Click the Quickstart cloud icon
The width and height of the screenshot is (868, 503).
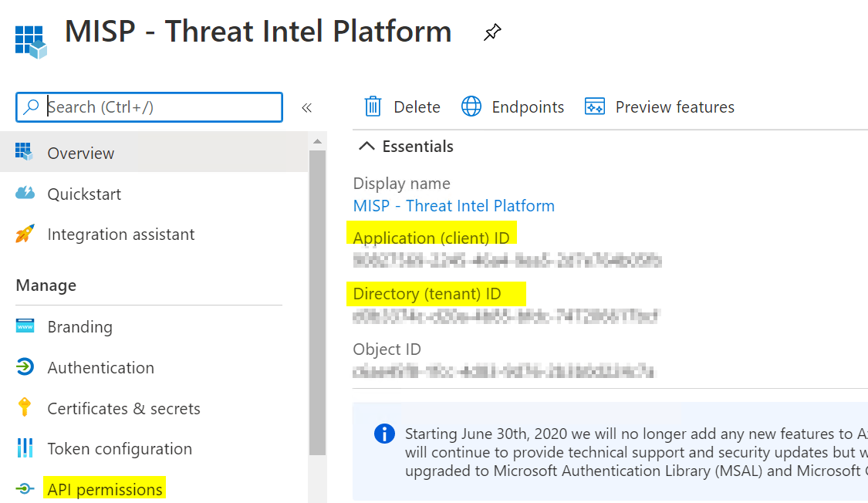[x=25, y=193]
